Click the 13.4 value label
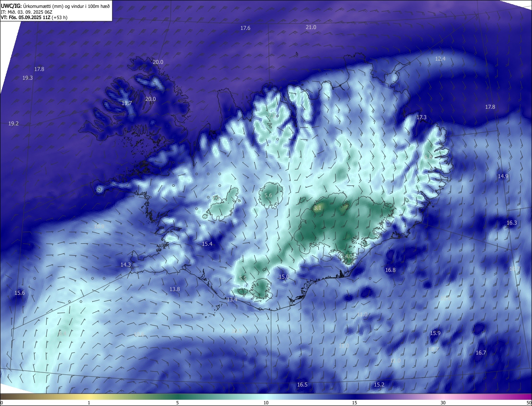The height and width of the screenshot is (406, 532). tap(232, 300)
